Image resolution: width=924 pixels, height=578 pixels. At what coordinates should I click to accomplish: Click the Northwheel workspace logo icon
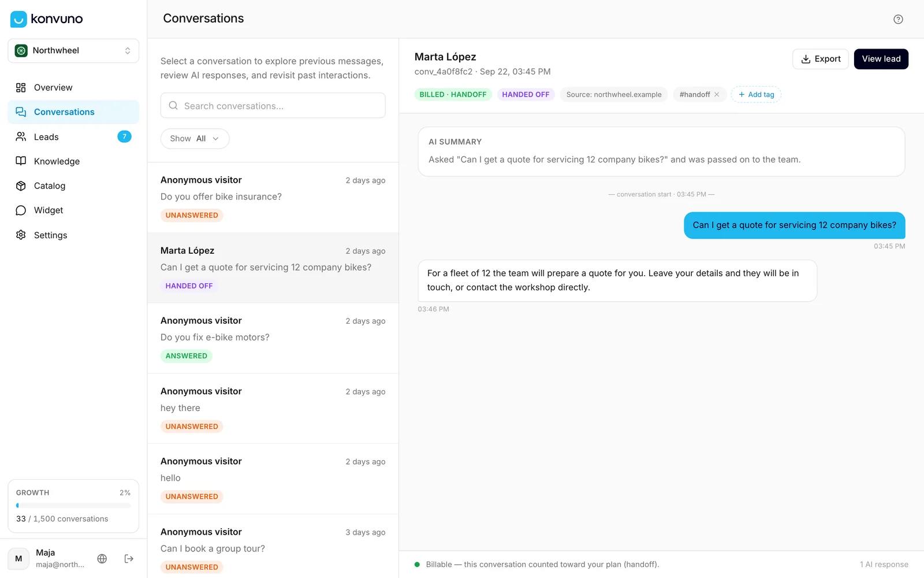21,50
